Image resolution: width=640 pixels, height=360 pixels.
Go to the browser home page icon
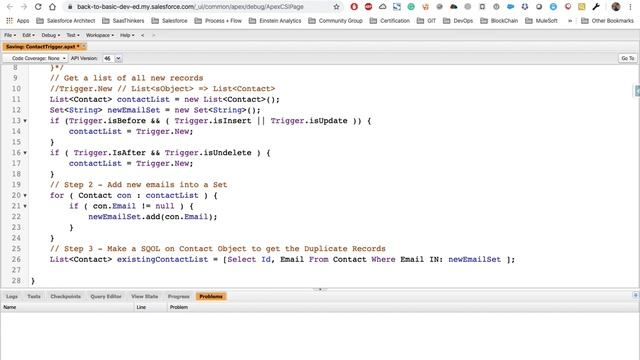pyautogui.click(x=52, y=7)
